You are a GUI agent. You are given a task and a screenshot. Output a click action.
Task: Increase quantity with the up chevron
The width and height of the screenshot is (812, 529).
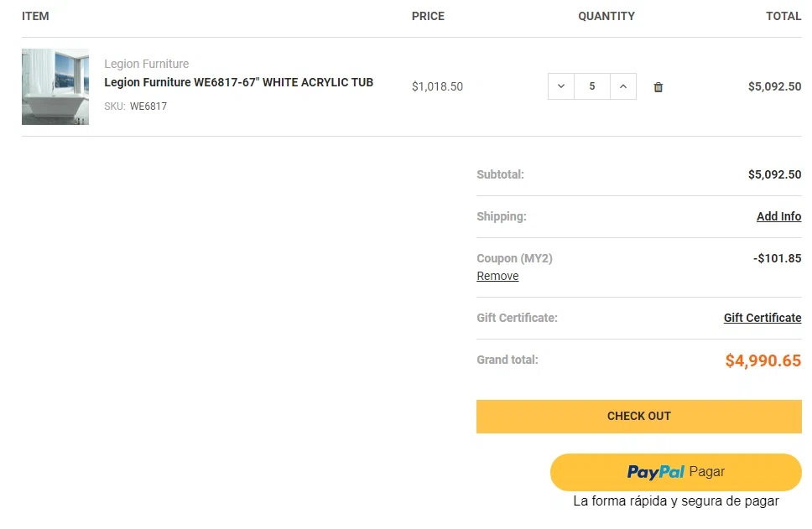click(x=623, y=86)
